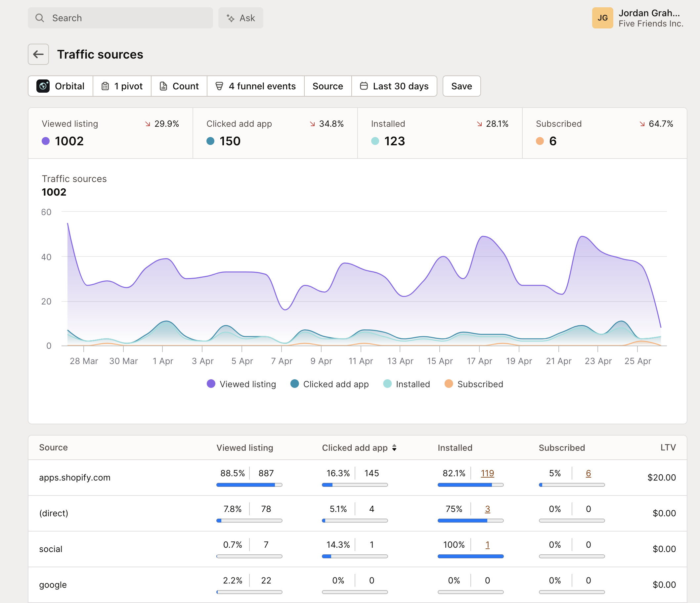
Task: Click the pivot clipboard icon
Action: tap(105, 86)
